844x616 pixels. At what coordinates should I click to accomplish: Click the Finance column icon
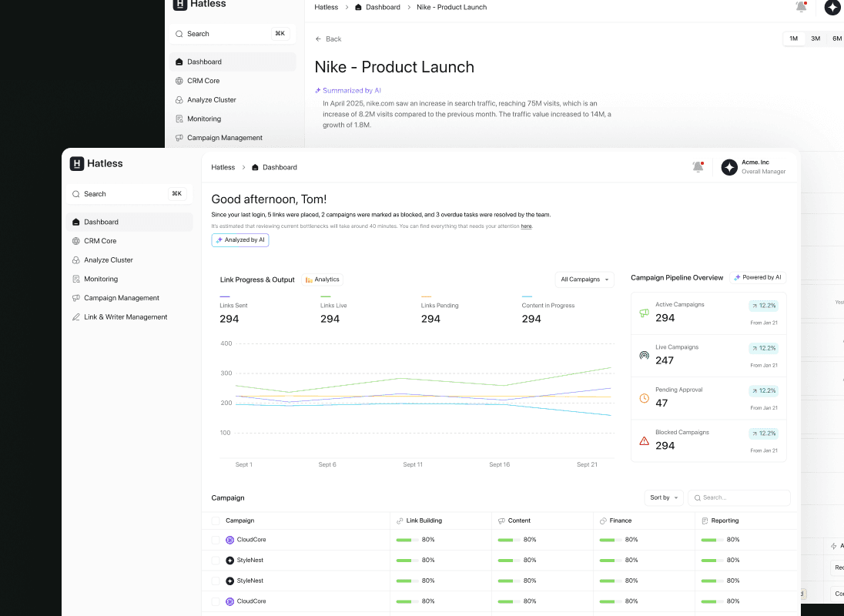(x=604, y=521)
